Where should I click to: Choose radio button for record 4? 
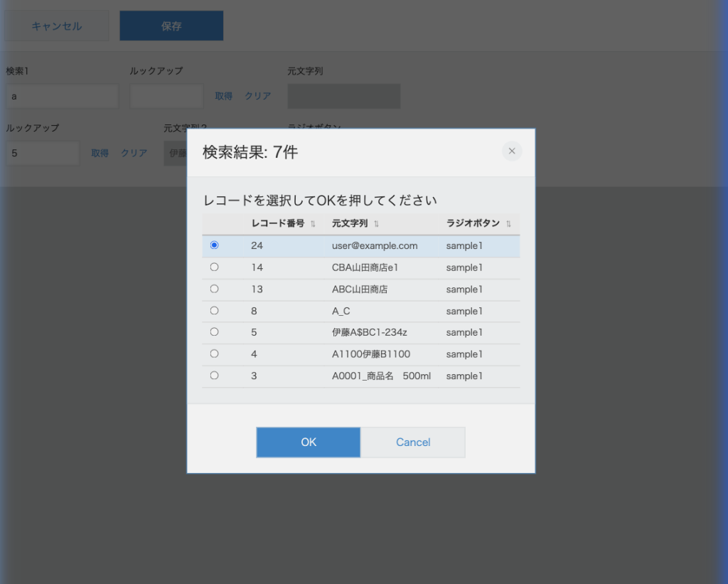point(215,354)
